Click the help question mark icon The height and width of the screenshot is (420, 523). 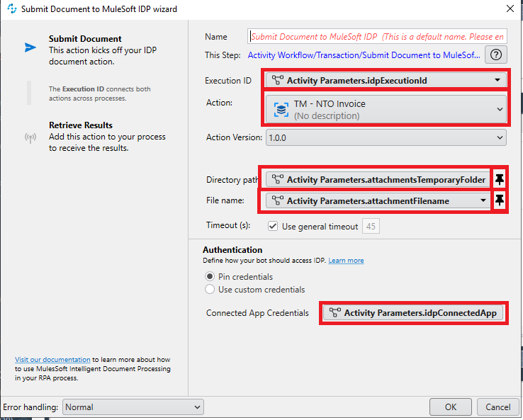(496, 55)
